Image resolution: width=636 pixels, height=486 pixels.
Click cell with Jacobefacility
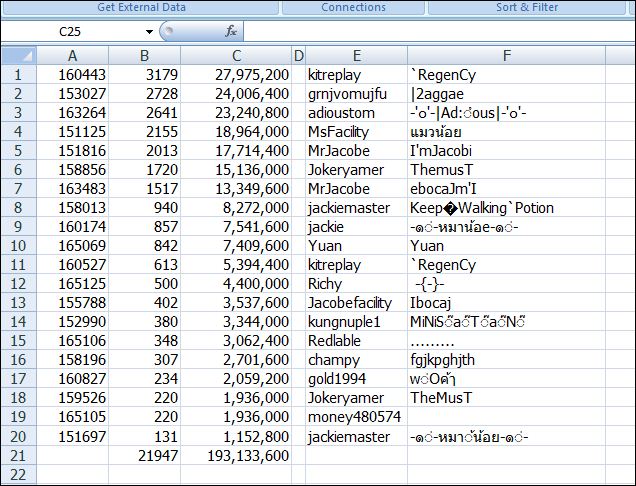pyautogui.click(x=357, y=303)
